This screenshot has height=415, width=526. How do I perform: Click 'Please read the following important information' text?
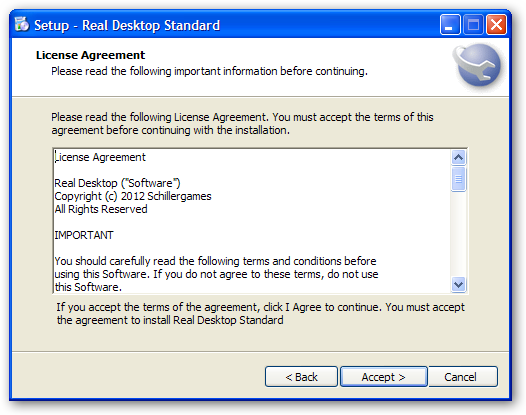(x=209, y=71)
